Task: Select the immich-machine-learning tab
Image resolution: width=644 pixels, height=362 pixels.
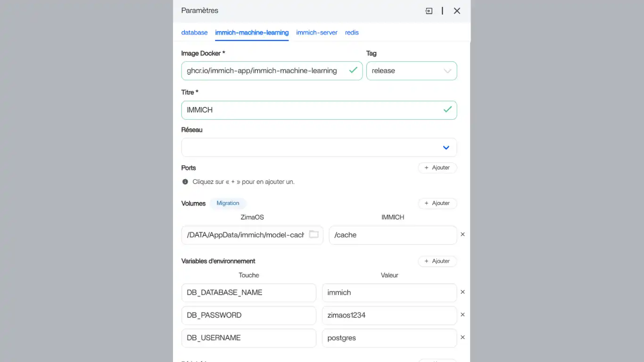Action: click(252, 33)
